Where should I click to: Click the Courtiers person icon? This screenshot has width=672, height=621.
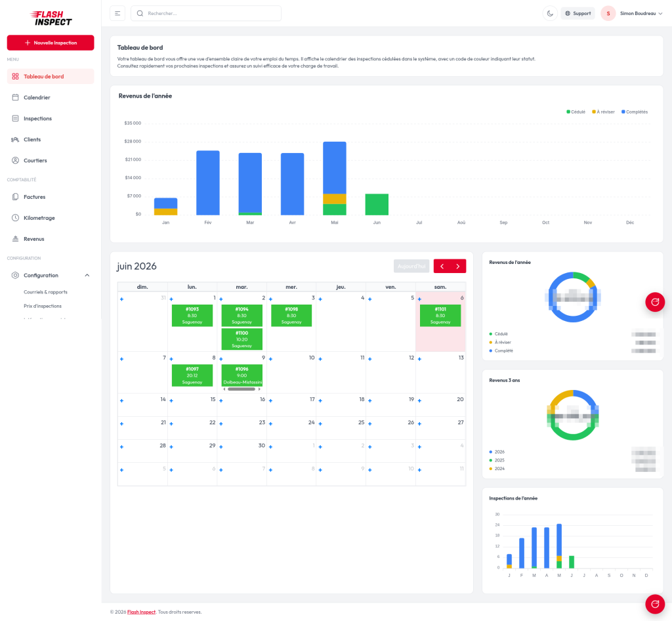click(16, 160)
